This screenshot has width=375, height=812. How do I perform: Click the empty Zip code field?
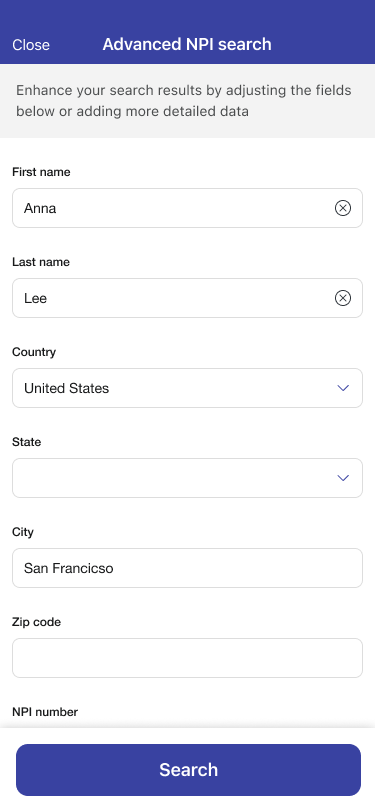point(188,658)
